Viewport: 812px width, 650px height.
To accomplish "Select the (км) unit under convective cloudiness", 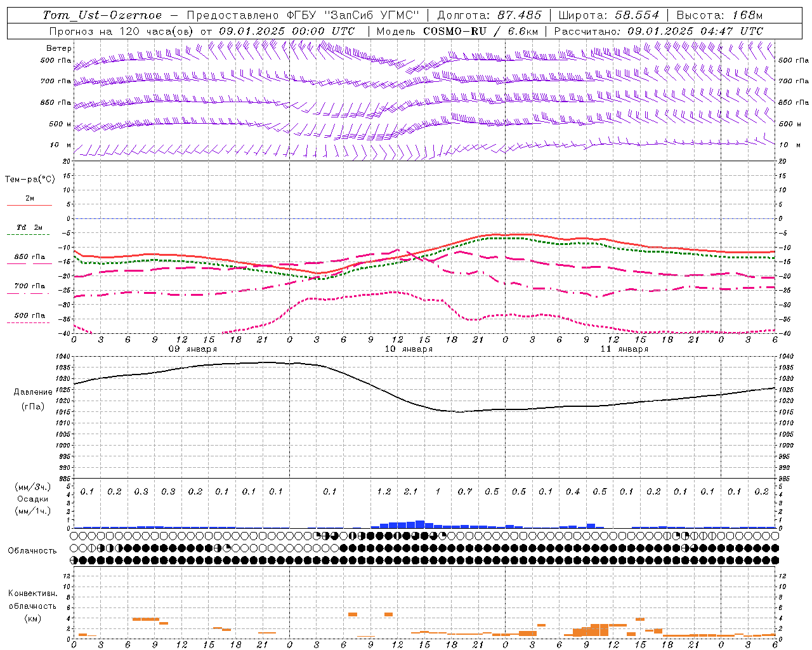I will tap(32, 618).
